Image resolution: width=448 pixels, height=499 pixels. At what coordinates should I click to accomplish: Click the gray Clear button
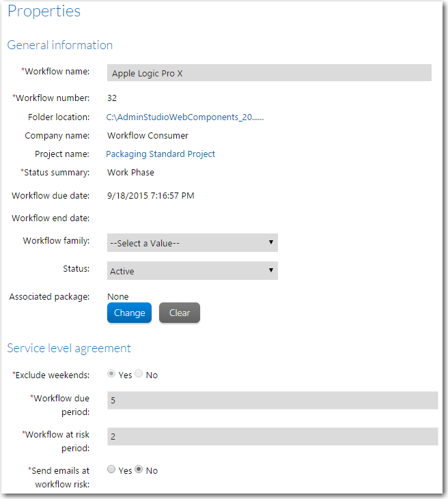click(180, 313)
